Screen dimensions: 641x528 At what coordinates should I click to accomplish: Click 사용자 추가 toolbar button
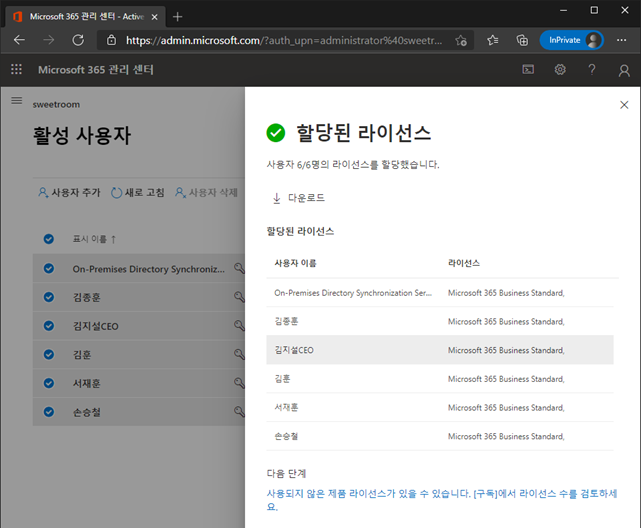tap(69, 192)
